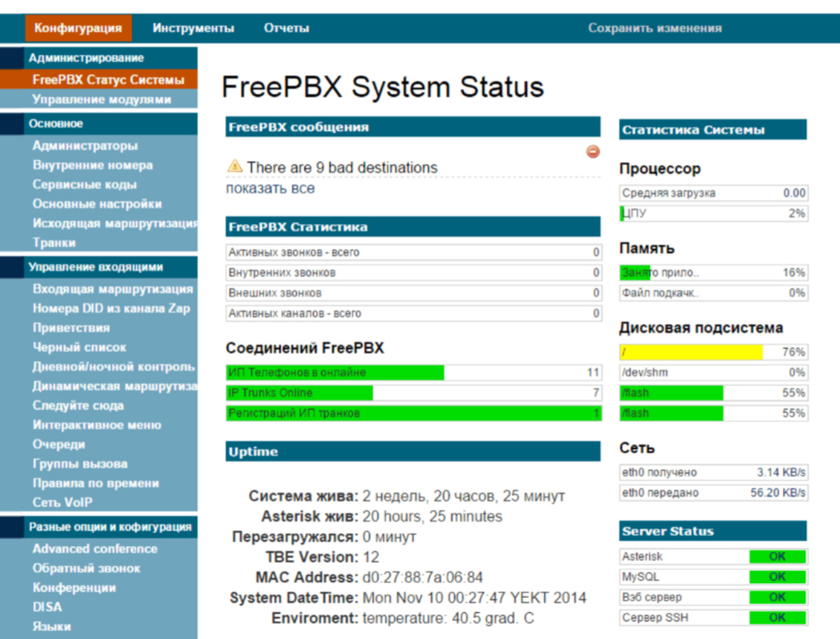Collapse the Администрирование sidebar section

[x=99, y=58]
